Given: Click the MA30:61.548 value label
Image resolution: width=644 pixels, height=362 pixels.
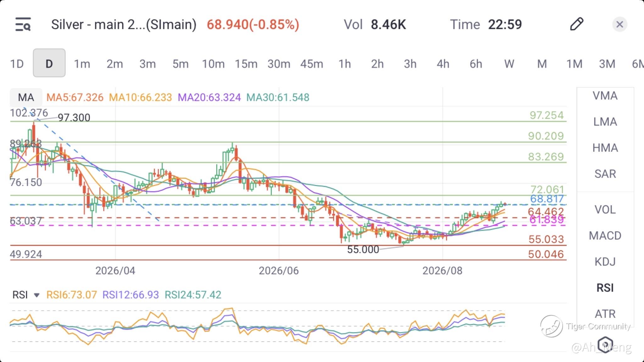Looking at the screenshot, I should 278,97.
